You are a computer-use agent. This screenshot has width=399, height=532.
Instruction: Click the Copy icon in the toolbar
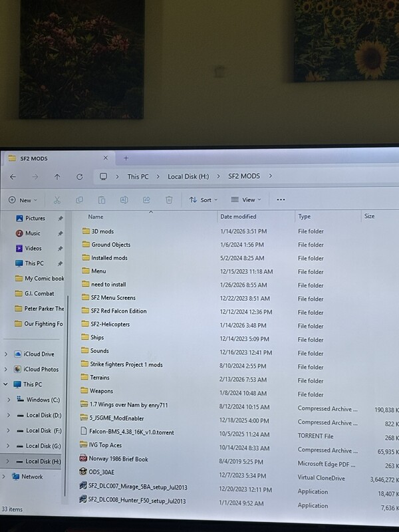click(x=79, y=200)
